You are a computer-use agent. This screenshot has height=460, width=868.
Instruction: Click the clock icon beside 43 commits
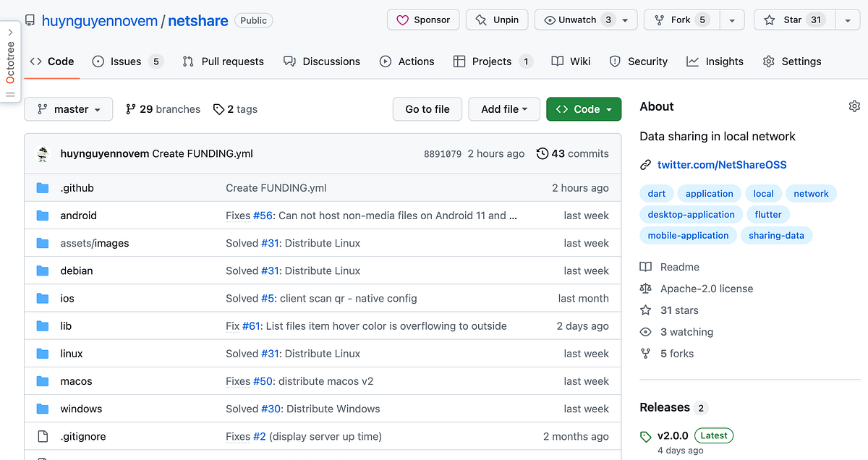[x=542, y=153]
